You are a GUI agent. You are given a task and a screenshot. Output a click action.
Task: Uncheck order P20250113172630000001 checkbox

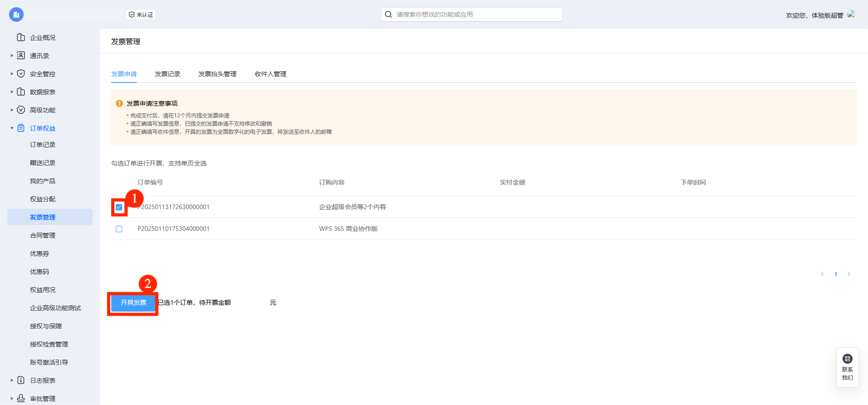tap(119, 207)
